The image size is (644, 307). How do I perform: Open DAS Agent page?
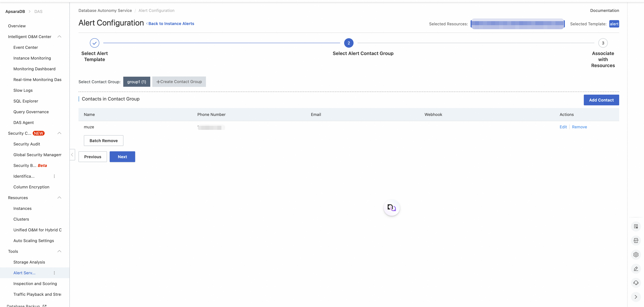[23, 123]
